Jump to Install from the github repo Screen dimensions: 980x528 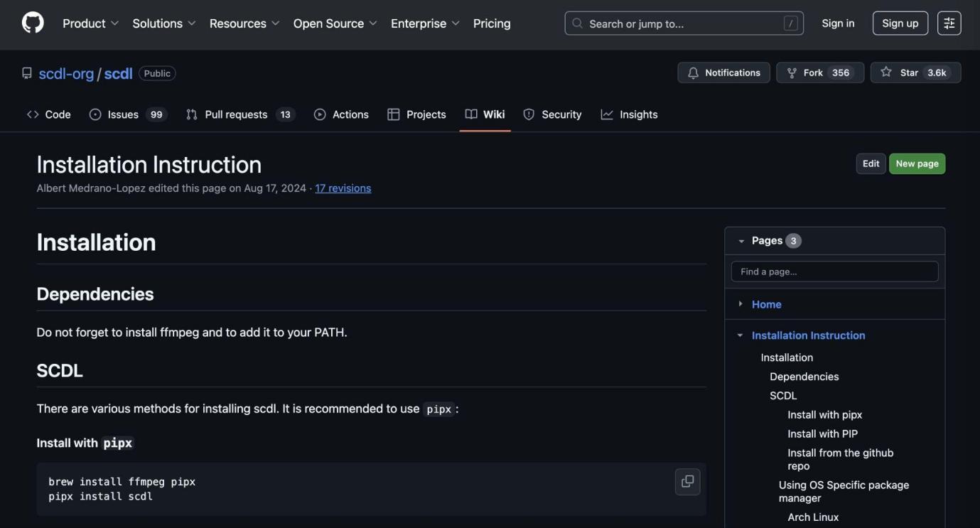click(840, 459)
